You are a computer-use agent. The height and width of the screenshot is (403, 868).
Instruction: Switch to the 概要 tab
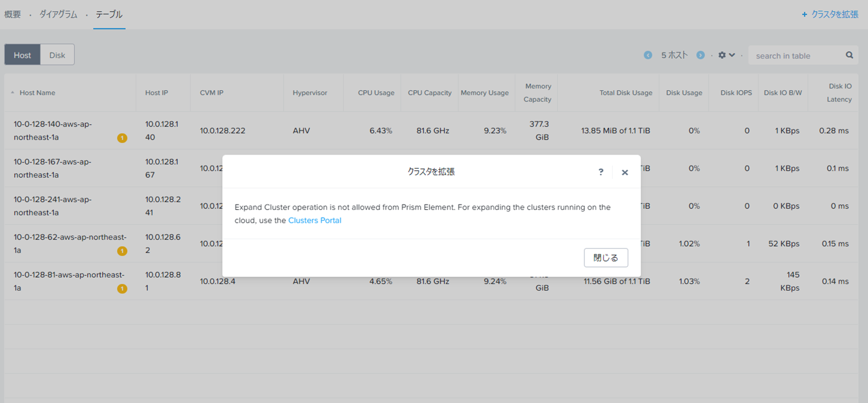pos(13,14)
